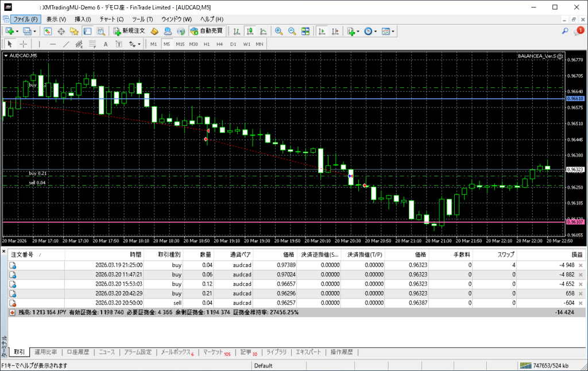Switch chart to candlestick mode
The width and height of the screenshot is (588, 371).
coord(250,31)
